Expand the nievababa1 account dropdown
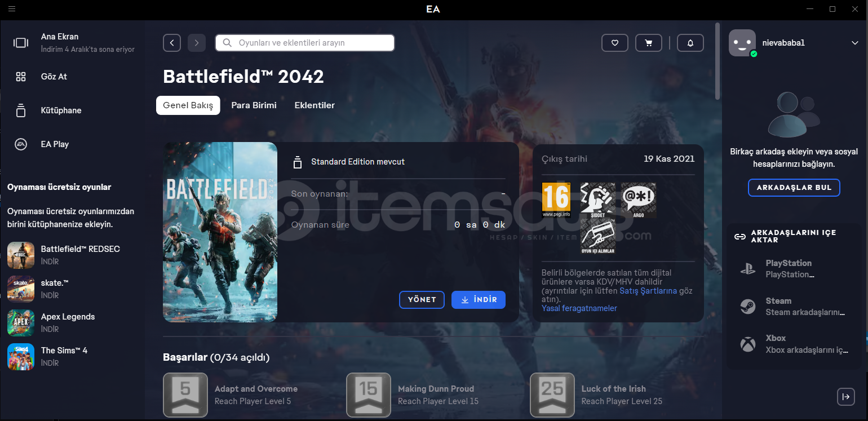Screen dimensions: 868x421 click(855, 43)
